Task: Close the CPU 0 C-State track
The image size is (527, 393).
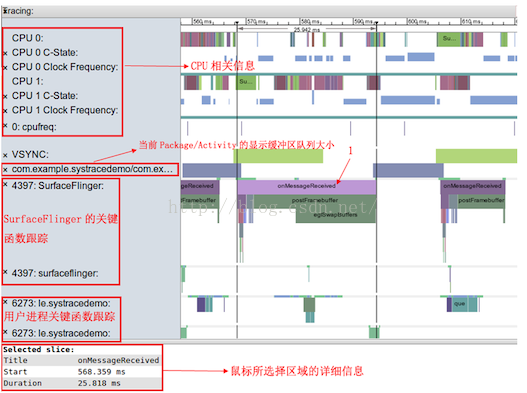Action: 5,53
